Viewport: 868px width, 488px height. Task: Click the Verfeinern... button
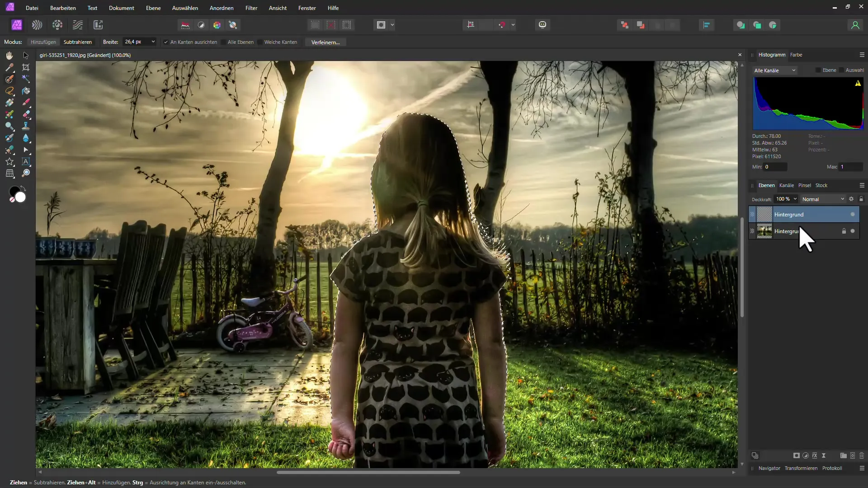tap(325, 42)
